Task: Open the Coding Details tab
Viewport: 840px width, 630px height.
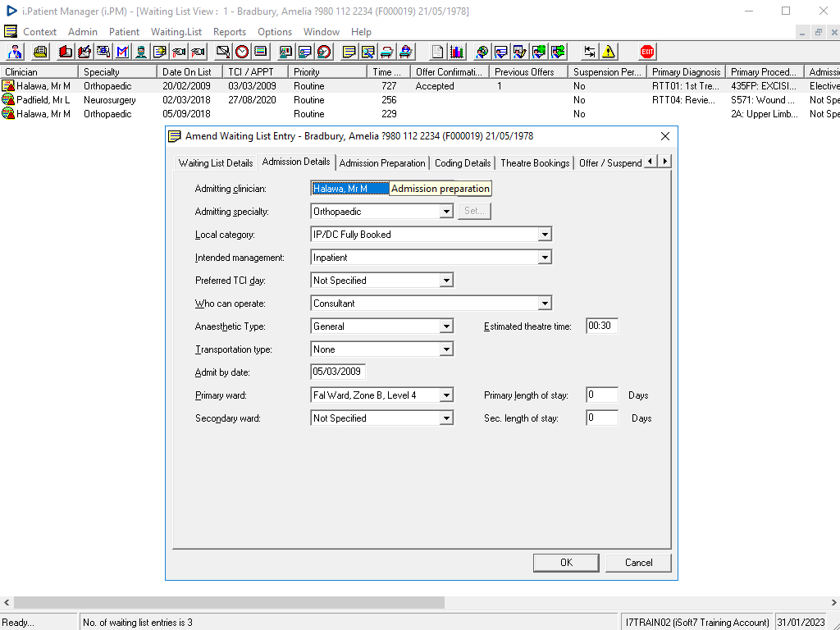Action: click(x=463, y=163)
